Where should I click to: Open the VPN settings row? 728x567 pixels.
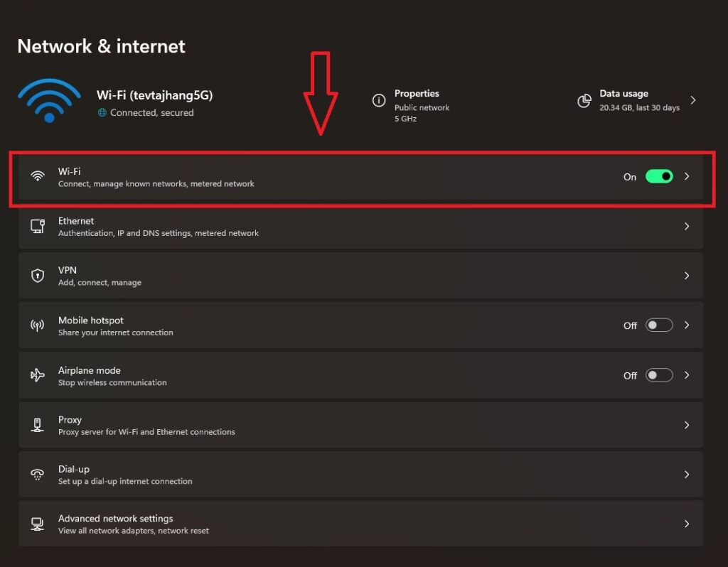click(x=355, y=276)
